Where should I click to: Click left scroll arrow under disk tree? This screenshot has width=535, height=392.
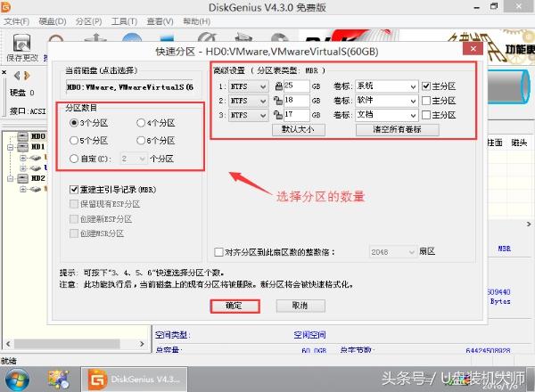pyautogui.click(x=8, y=344)
